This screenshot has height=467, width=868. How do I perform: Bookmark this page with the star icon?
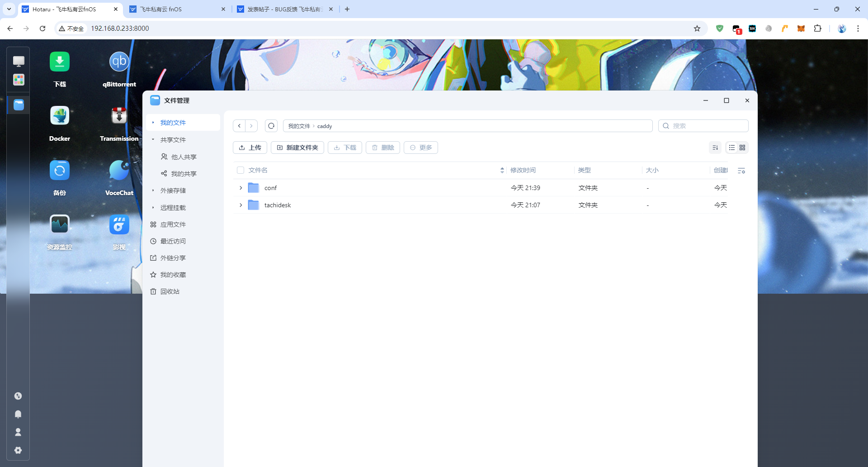tap(697, 29)
